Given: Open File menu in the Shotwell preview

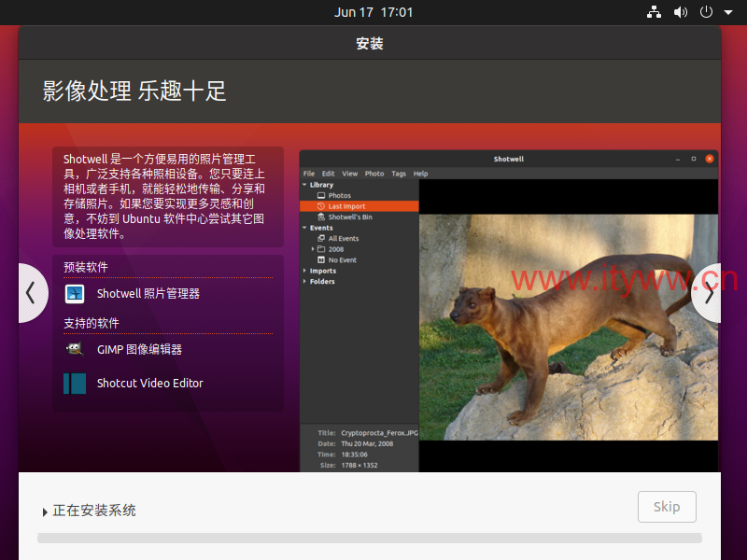Looking at the screenshot, I should coord(309,174).
